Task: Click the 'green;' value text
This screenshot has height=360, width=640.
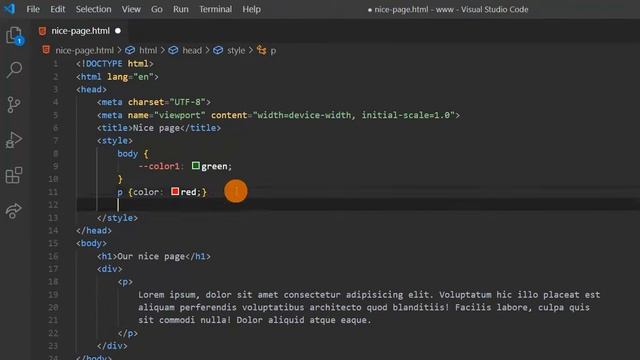Action: click(x=216, y=167)
